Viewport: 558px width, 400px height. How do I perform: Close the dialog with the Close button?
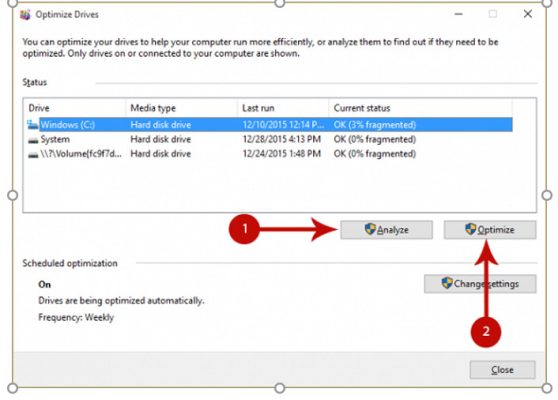[x=502, y=370]
